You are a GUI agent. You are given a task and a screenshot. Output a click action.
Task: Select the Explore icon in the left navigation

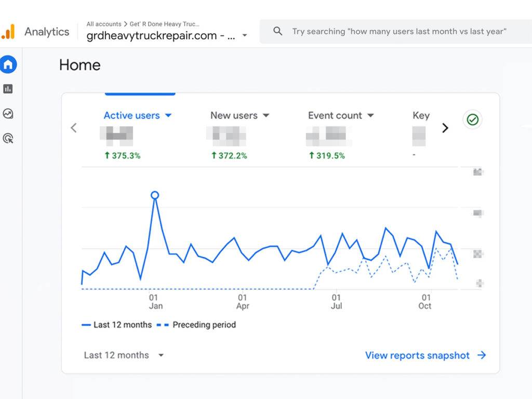[8, 113]
